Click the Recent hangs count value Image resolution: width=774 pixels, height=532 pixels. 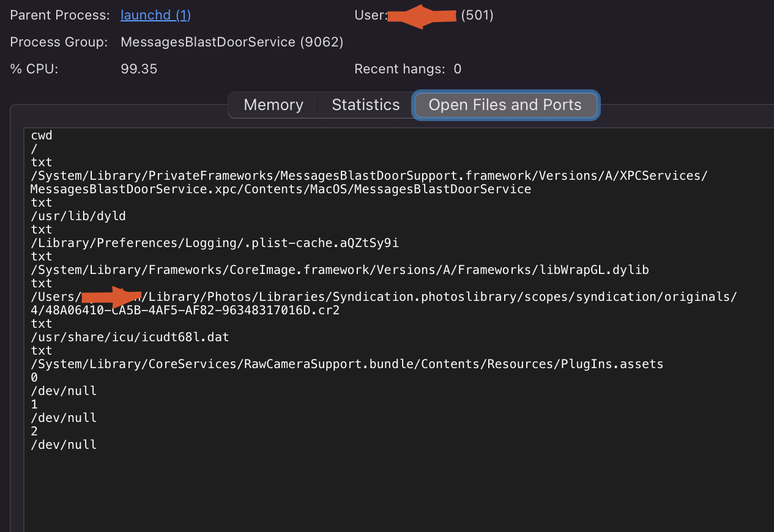tap(458, 69)
